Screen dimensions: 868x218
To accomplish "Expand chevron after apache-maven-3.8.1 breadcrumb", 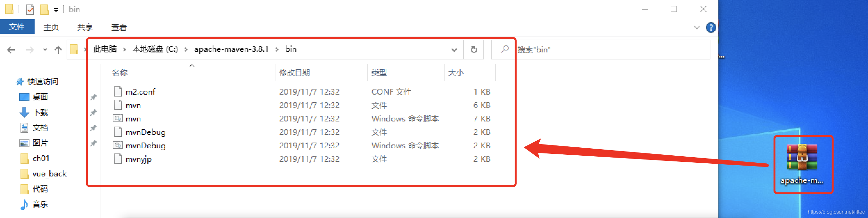I will [x=277, y=50].
